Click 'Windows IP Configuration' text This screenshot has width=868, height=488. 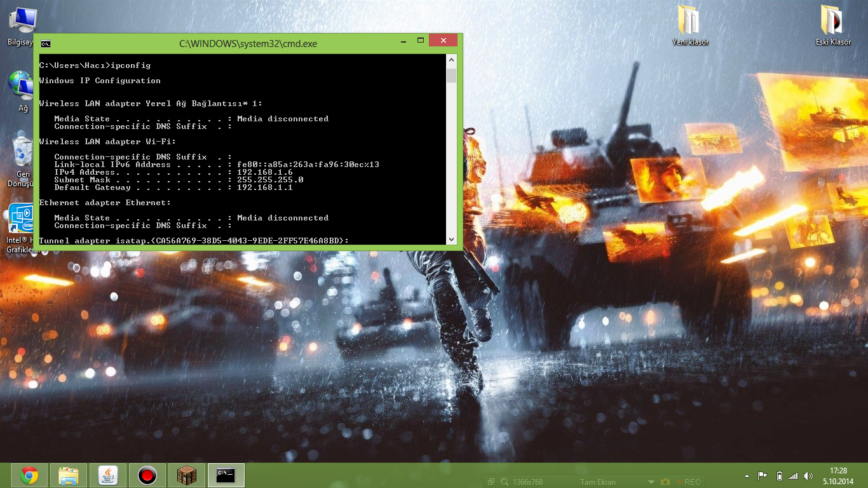pyautogui.click(x=100, y=81)
